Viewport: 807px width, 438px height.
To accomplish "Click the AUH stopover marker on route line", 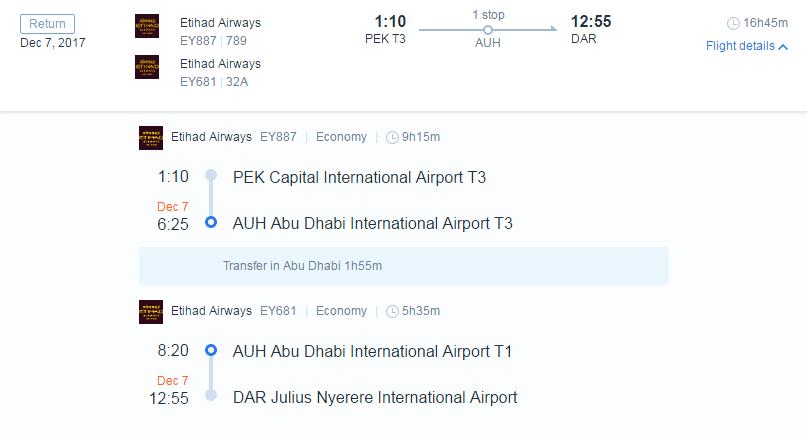I will [x=488, y=30].
